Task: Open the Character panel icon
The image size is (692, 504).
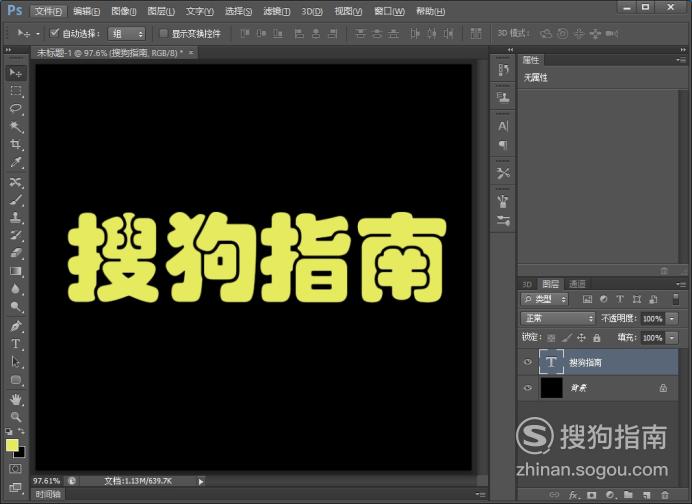Action: click(503, 127)
